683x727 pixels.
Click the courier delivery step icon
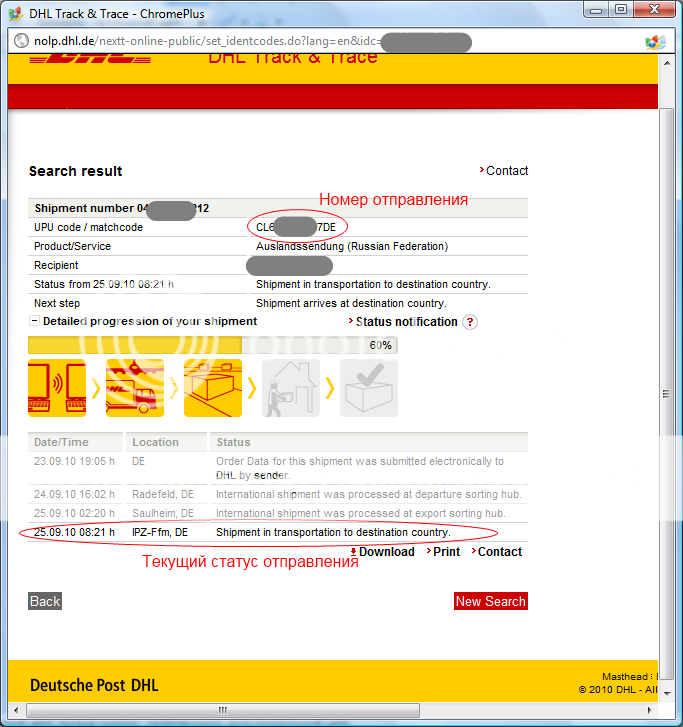[x=291, y=388]
